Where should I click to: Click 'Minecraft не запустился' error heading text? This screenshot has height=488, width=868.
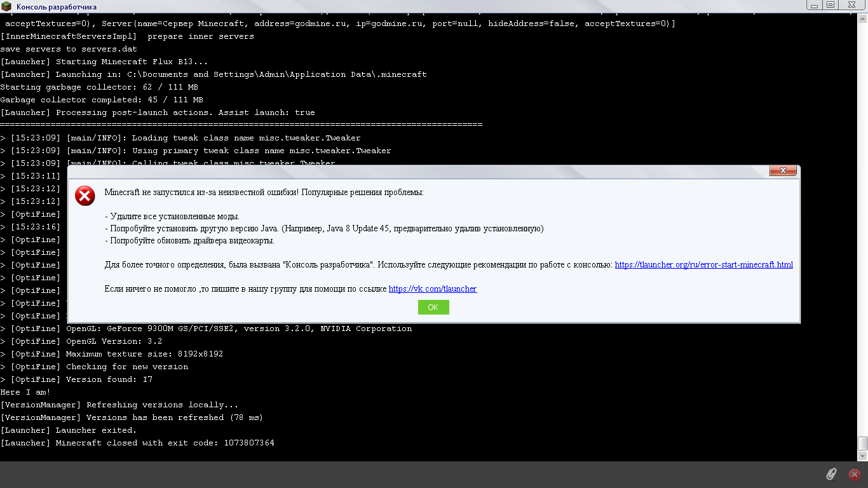click(264, 192)
